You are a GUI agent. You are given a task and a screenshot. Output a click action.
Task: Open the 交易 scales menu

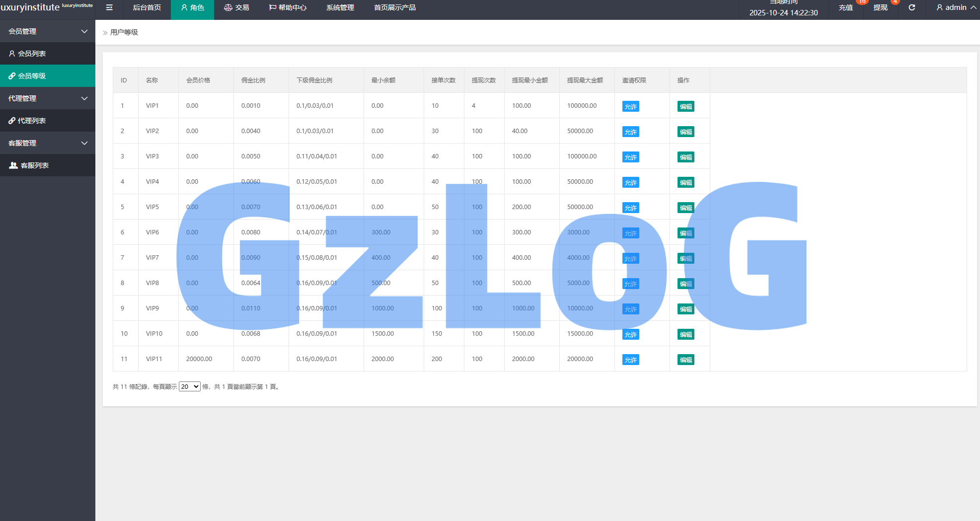tap(236, 7)
